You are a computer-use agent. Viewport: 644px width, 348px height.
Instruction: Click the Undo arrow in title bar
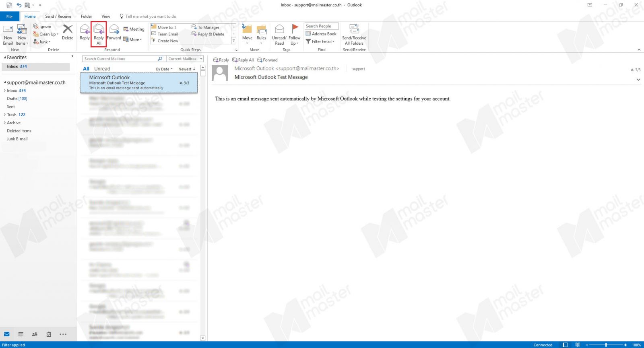[x=19, y=5]
